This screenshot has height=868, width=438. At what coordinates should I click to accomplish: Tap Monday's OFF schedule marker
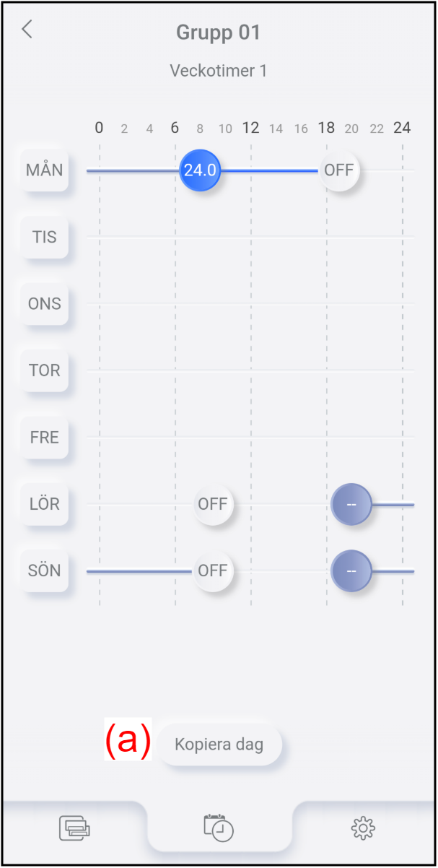(x=339, y=170)
